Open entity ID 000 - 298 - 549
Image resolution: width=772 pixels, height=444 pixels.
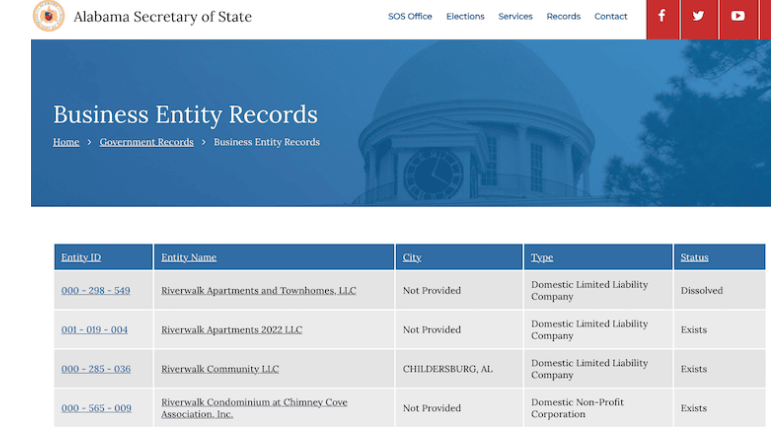click(x=96, y=291)
